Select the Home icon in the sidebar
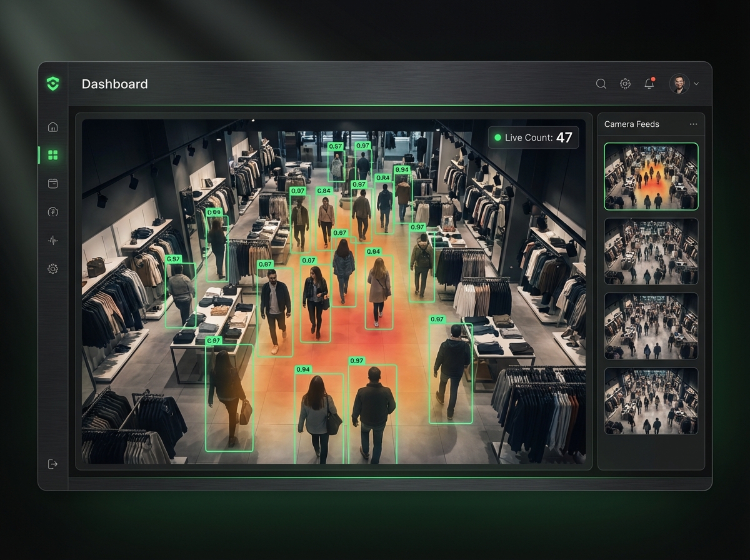This screenshot has height=560, width=750. [x=52, y=126]
